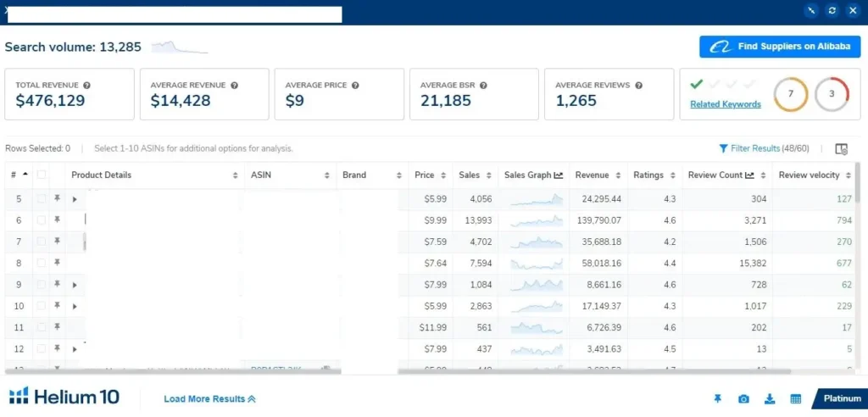Click Find Suppliers on Alibaba button

tap(780, 47)
